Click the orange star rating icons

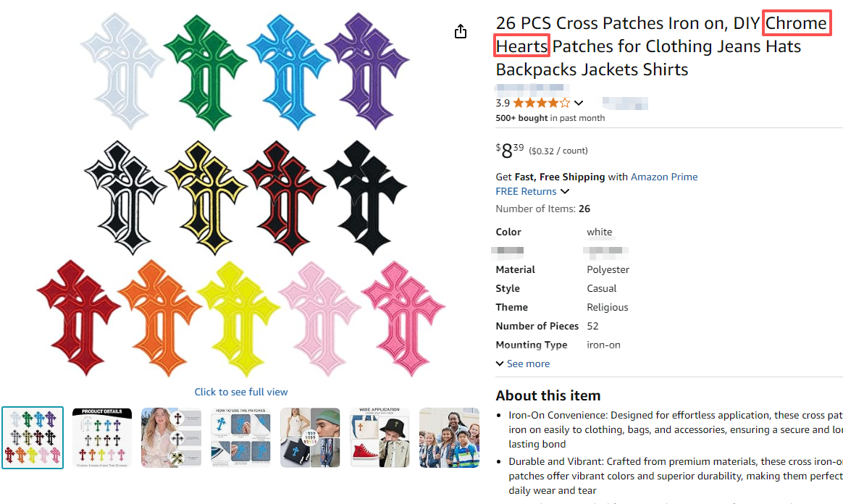[542, 103]
